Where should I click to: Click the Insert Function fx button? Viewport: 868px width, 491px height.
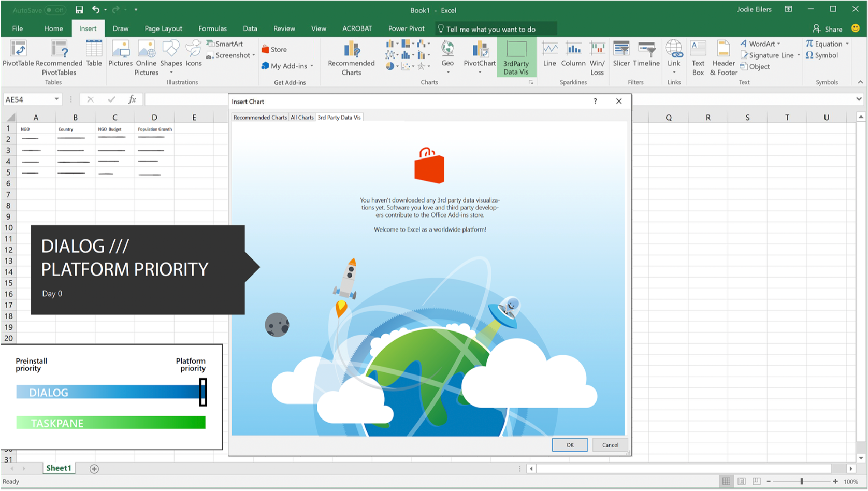point(132,99)
